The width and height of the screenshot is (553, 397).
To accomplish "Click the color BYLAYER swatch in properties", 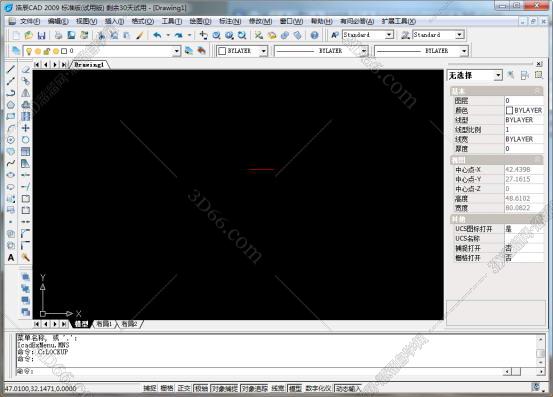I will (x=509, y=110).
